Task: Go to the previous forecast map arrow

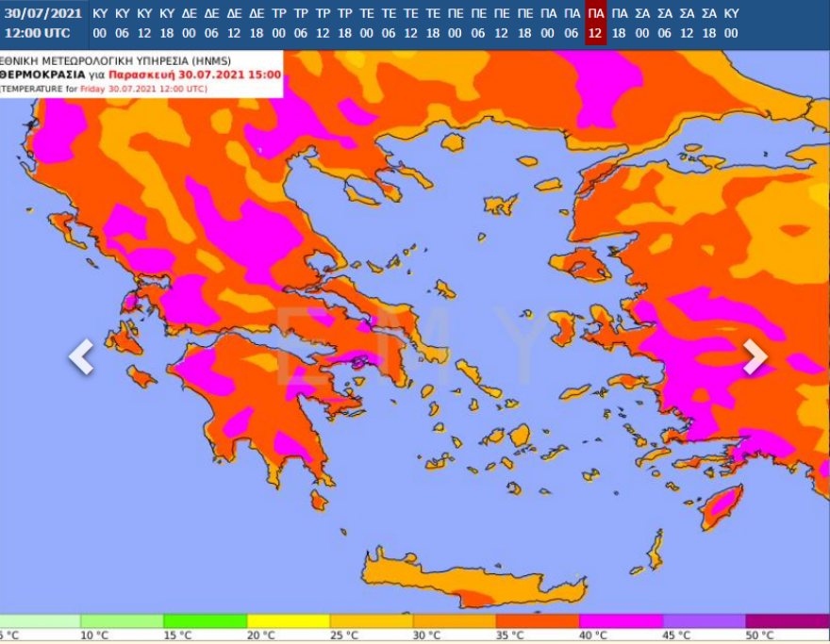Action: pos(81,356)
